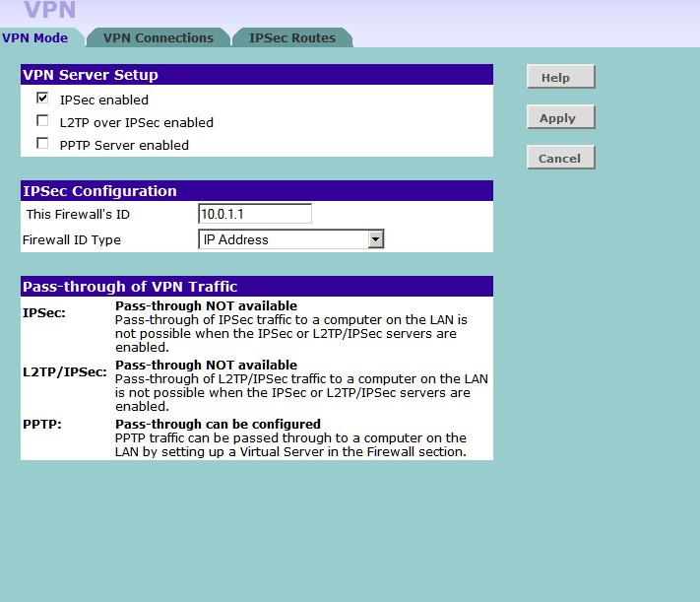Viewport: 700px width, 602px height.
Task: Click the IPSec Configuration section header
Action: click(257, 191)
